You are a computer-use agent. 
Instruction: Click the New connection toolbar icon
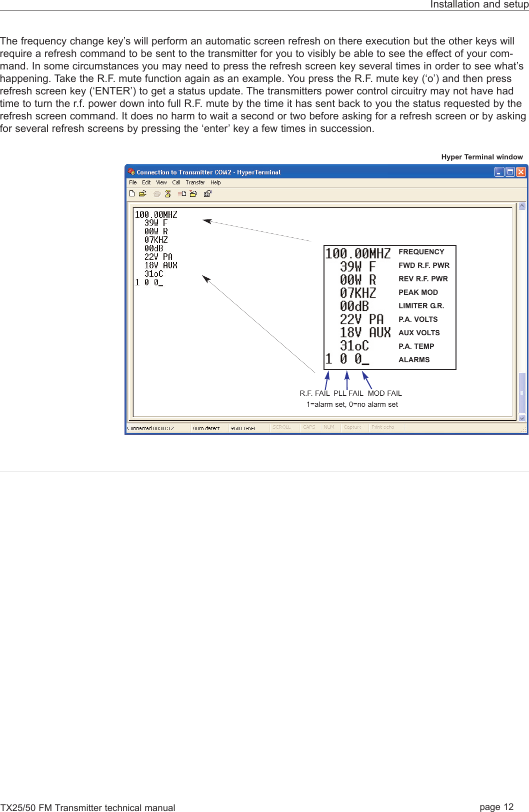[x=132, y=193]
